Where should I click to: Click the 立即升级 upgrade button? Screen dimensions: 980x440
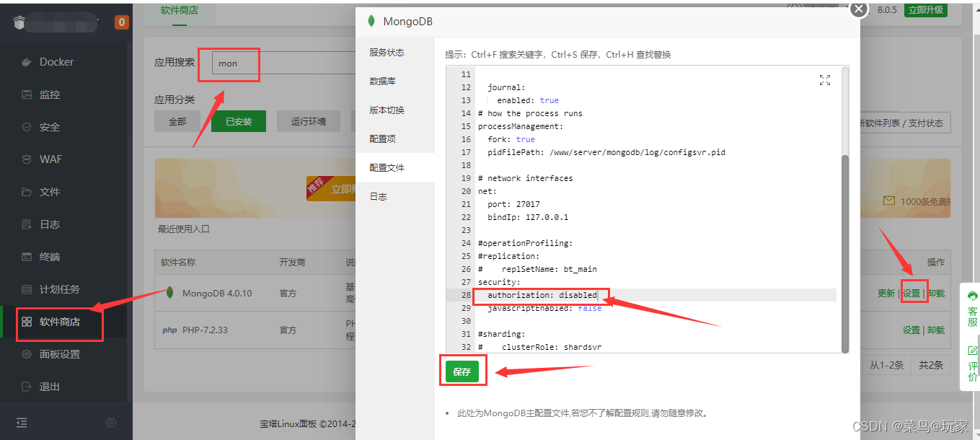tap(926, 9)
